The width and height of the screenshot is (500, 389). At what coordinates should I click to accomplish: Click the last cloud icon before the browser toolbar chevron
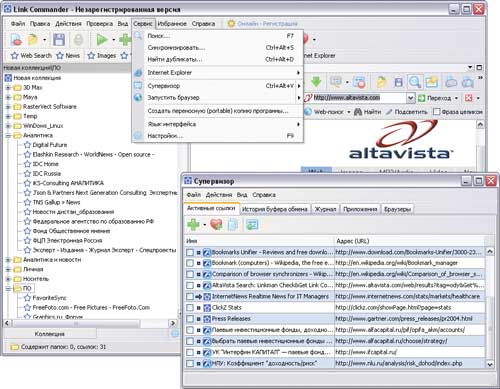point(468,82)
